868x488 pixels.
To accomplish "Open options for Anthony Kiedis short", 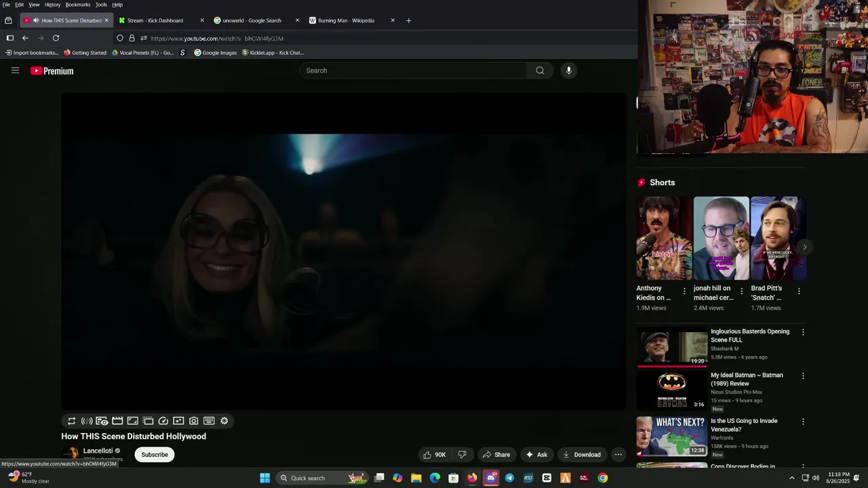I will [684, 291].
